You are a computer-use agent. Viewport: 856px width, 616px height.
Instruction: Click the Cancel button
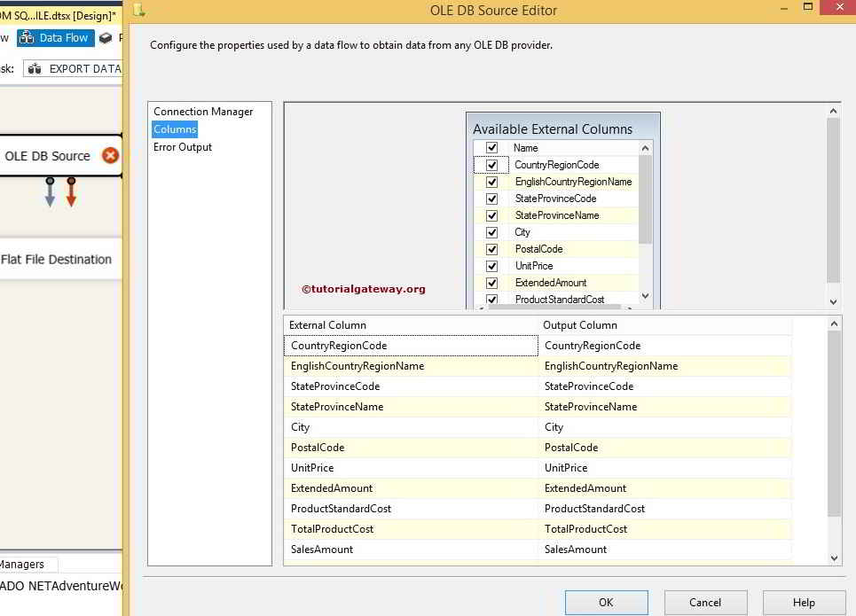click(x=705, y=603)
